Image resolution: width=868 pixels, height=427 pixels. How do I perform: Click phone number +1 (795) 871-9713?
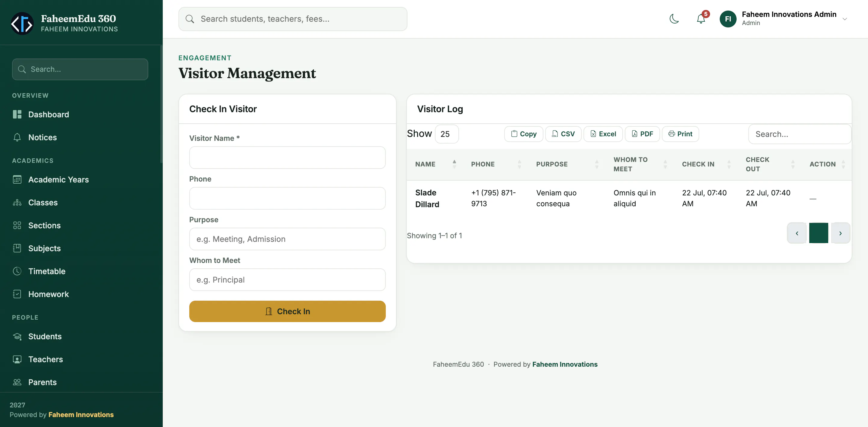point(493,198)
